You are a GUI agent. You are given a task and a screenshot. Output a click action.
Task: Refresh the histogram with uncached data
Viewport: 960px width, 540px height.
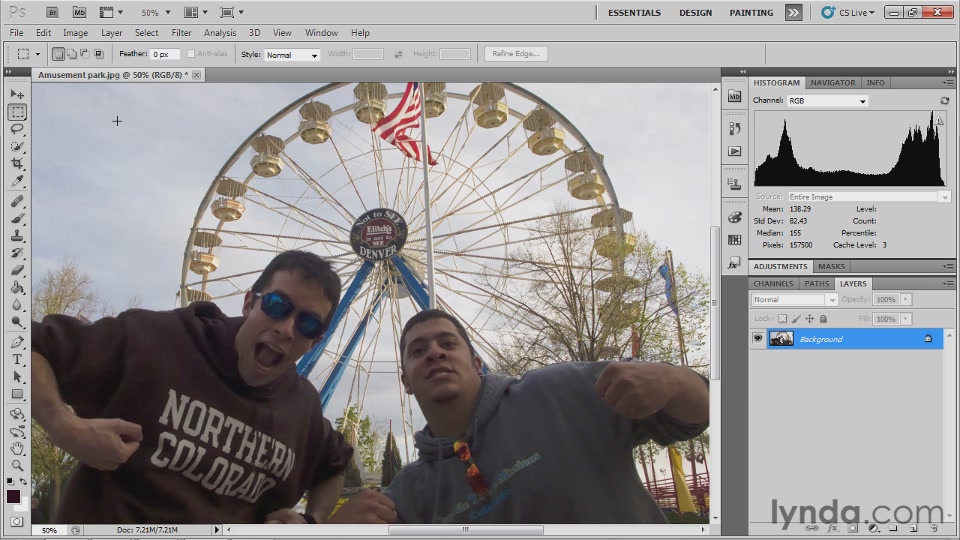pyautogui.click(x=945, y=100)
